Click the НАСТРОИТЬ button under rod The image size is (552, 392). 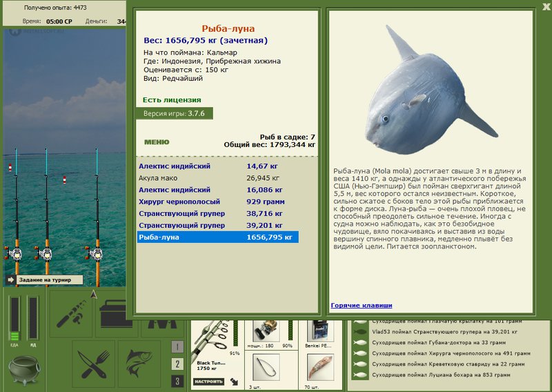(208, 382)
